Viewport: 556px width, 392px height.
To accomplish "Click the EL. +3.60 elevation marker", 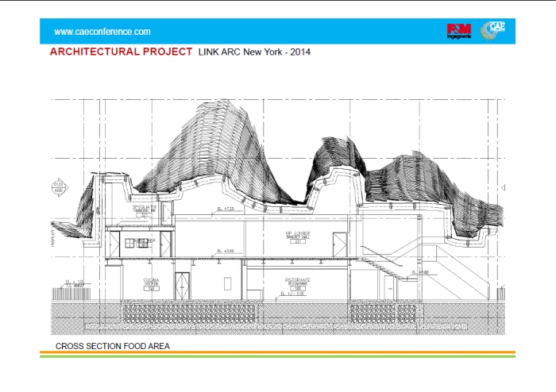I will point(226,252).
